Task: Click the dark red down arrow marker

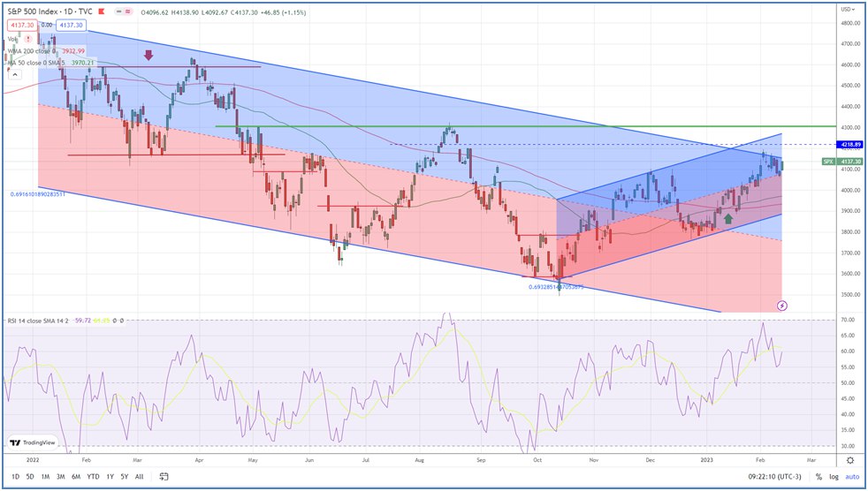Action: 148,56
